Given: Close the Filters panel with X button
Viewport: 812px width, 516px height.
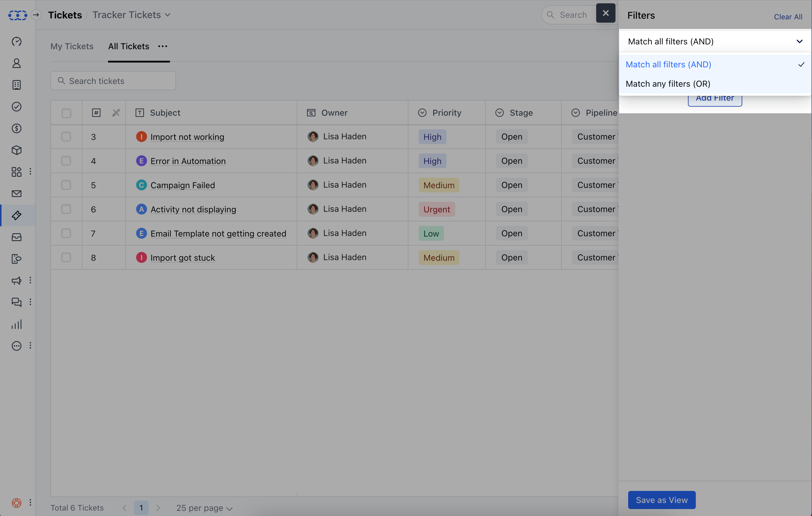Looking at the screenshot, I should tap(606, 13).
